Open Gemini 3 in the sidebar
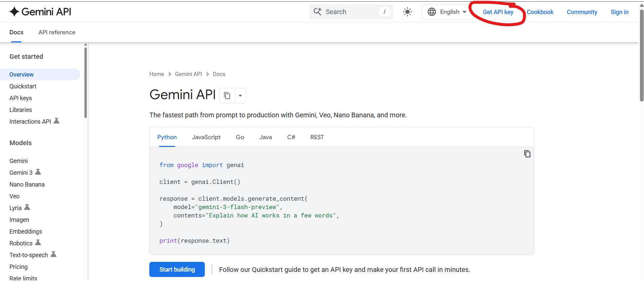 21,173
